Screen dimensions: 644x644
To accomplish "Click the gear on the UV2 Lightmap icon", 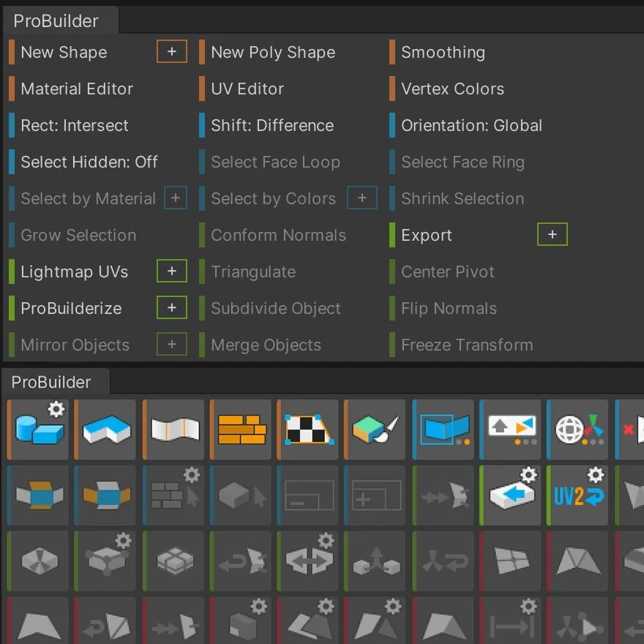I will pyautogui.click(x=596, y=475).
